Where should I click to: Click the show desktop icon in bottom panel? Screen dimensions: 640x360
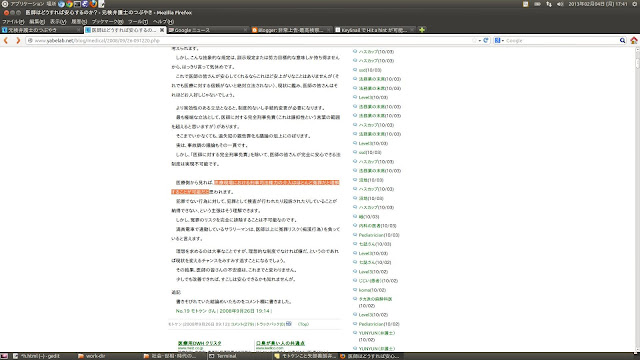[4, 356]
